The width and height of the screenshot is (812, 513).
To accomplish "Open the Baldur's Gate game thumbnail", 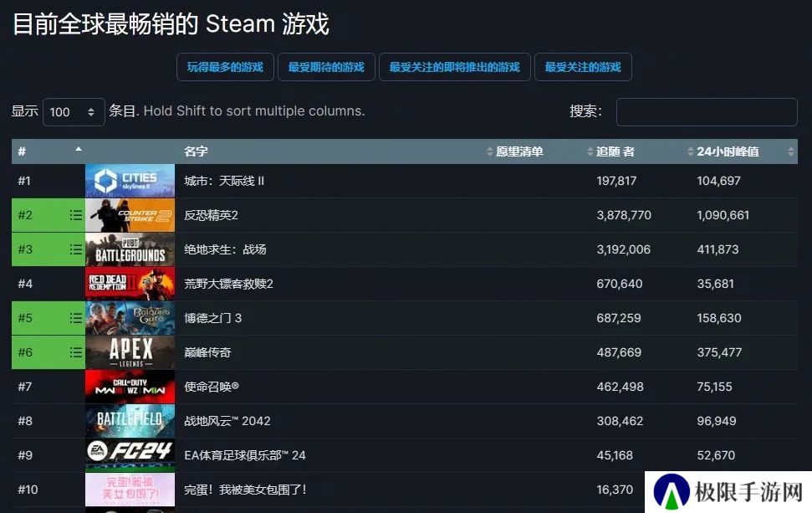I will 130,318.
